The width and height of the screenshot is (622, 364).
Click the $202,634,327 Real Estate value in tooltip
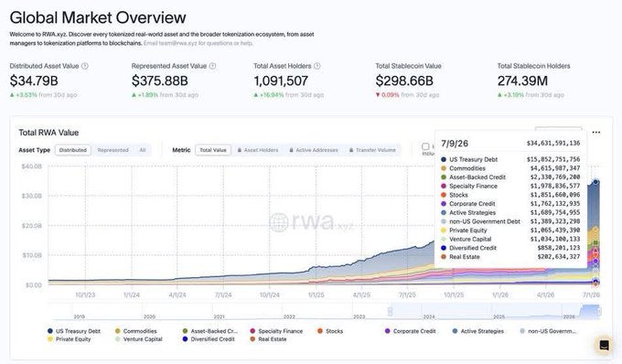coord(559,257)
